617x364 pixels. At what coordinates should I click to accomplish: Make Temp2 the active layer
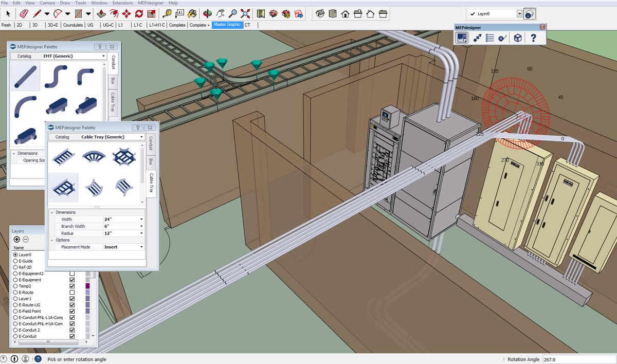click(x=15, y=286)
